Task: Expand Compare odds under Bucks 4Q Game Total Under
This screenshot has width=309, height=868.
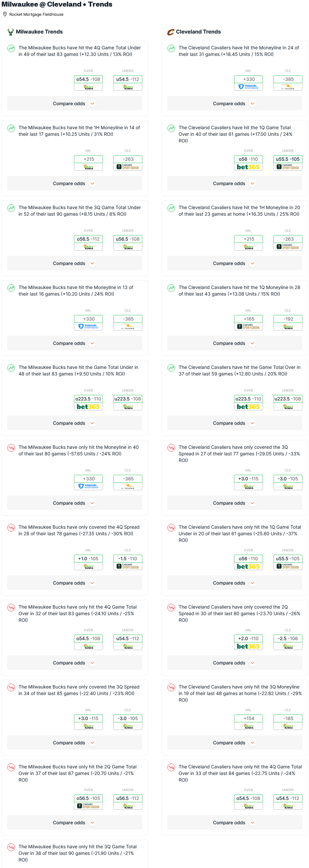Action: pyautogui.click(x=75, y=104)
